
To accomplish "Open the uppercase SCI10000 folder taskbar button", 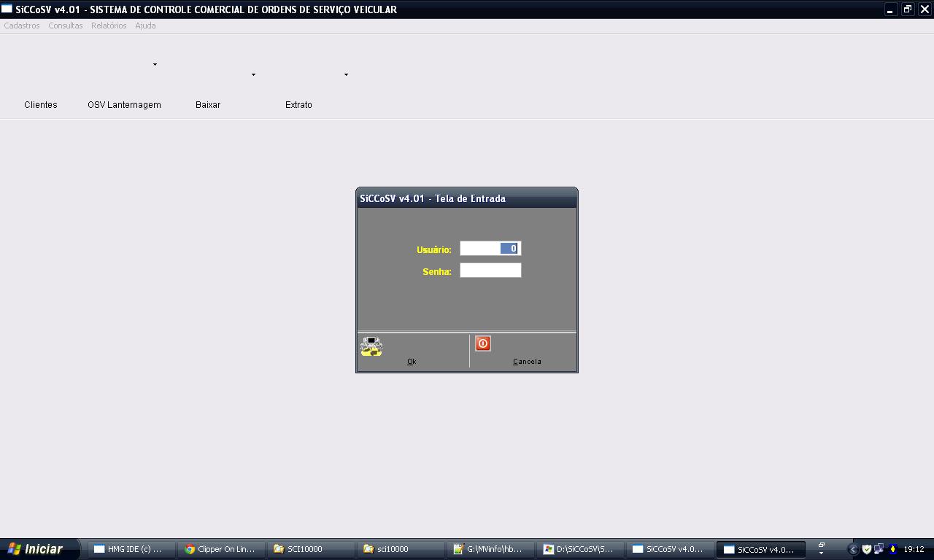I will pyautogui.click(x=311, y=549).
